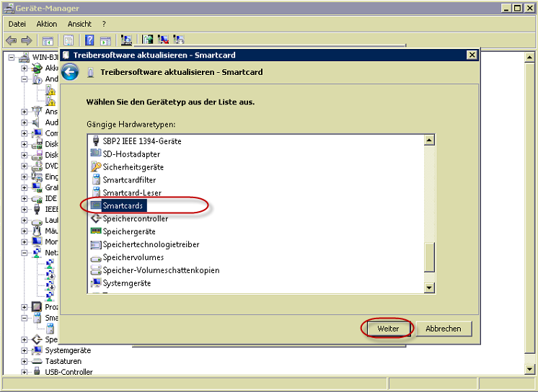The height and width of the screenshot is (392, 538).
Task: Choose Smartcard-Leser from hardware types
Action: coord(131,193)
